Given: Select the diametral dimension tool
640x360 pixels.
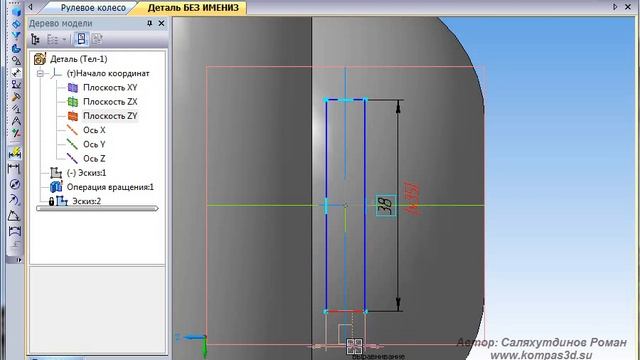Looking at the screenshot, I should click(x=14, y=184).
